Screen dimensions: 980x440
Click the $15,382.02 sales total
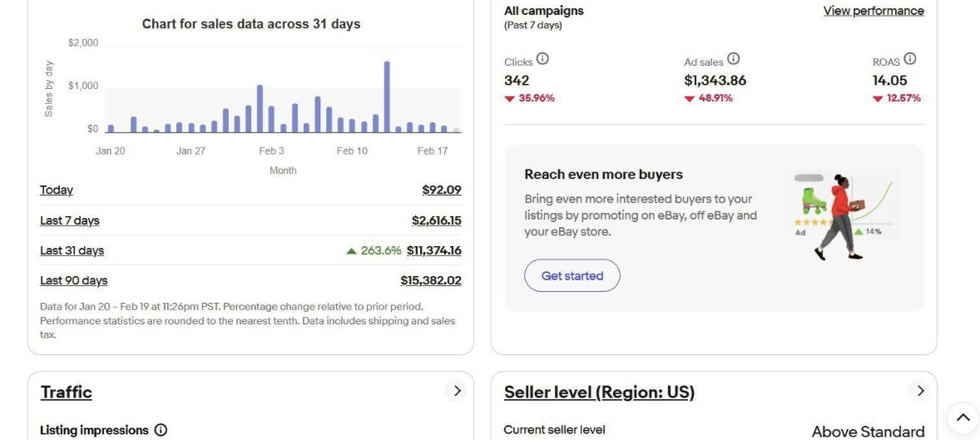(430, 280)
